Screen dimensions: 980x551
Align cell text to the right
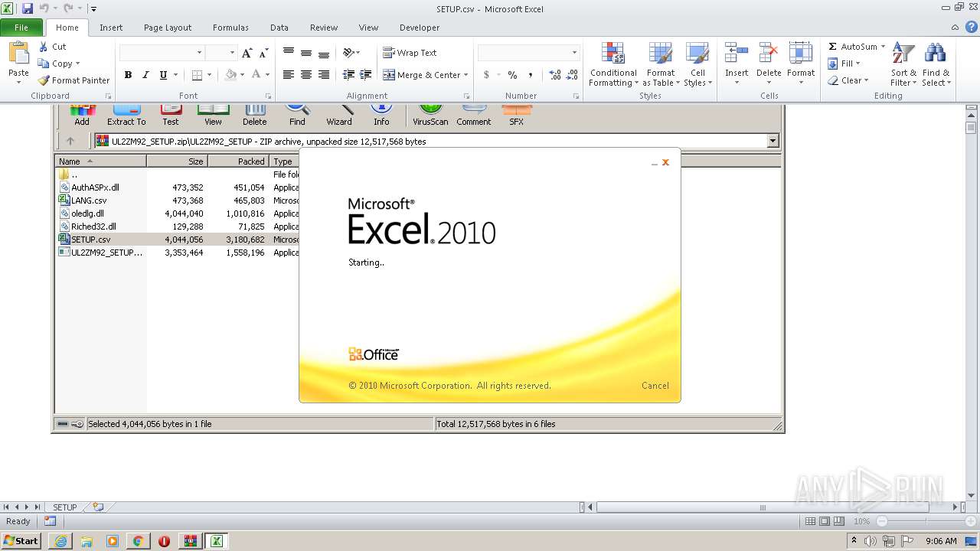coord(324,75)
